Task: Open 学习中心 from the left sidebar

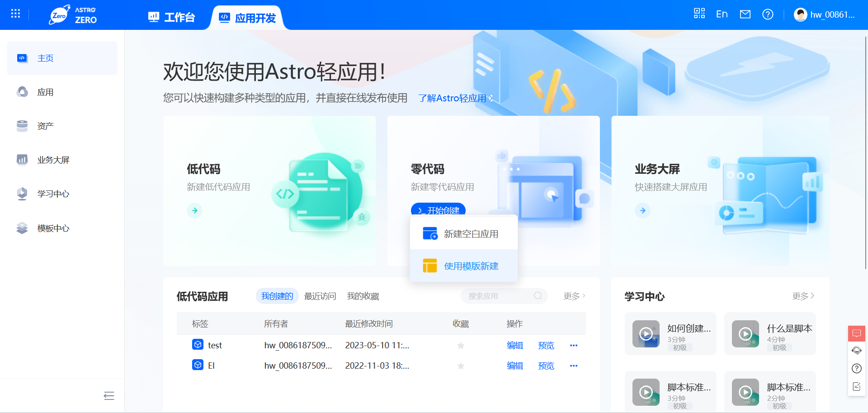Action: [53, 194]
